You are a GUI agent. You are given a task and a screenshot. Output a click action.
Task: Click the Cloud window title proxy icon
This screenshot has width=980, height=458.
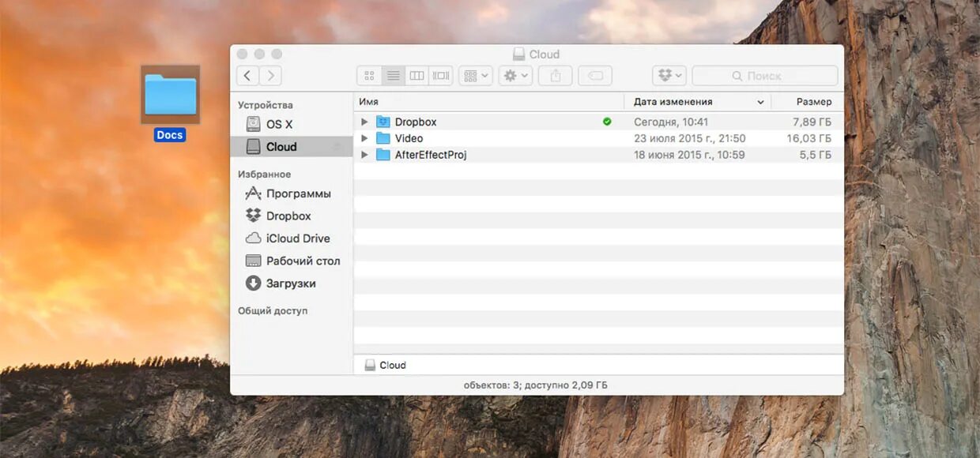[518, 54]
